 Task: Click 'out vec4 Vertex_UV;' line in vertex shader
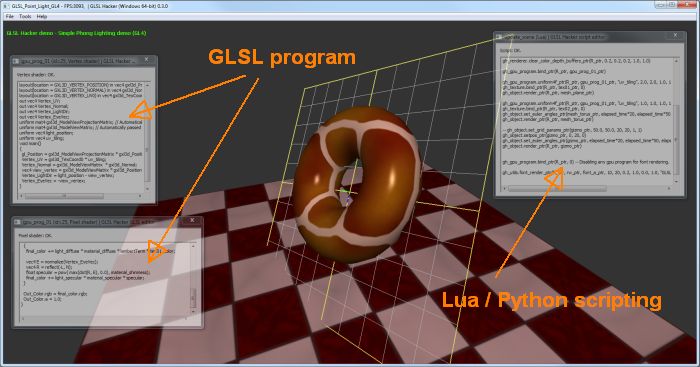coord(39,101)
